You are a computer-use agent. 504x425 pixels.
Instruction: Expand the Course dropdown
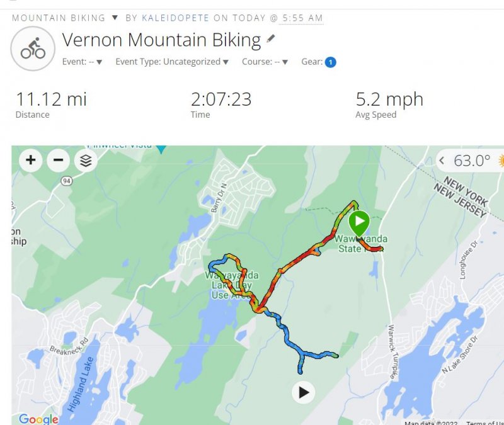coord(265,62)
